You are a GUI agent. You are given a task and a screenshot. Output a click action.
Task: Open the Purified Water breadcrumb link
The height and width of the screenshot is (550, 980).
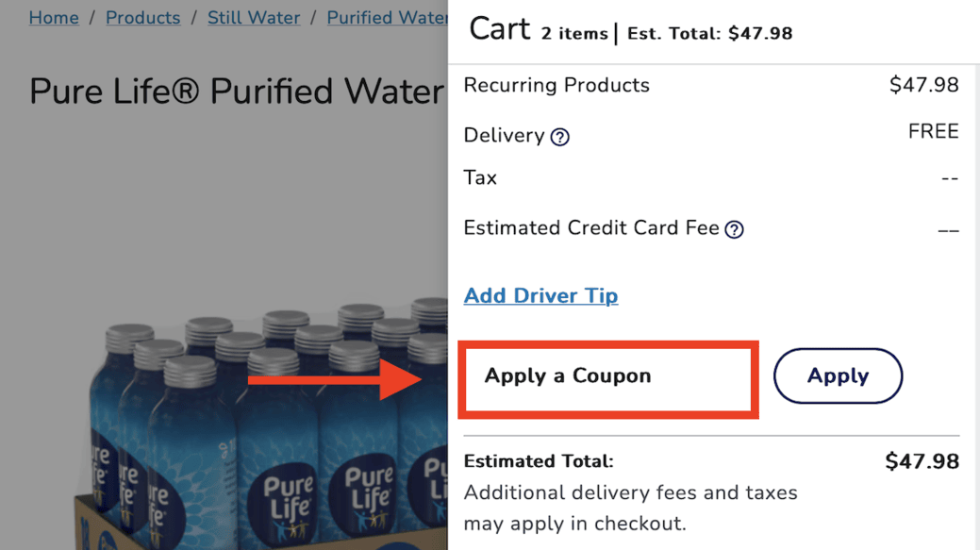(x=387, y=18)
